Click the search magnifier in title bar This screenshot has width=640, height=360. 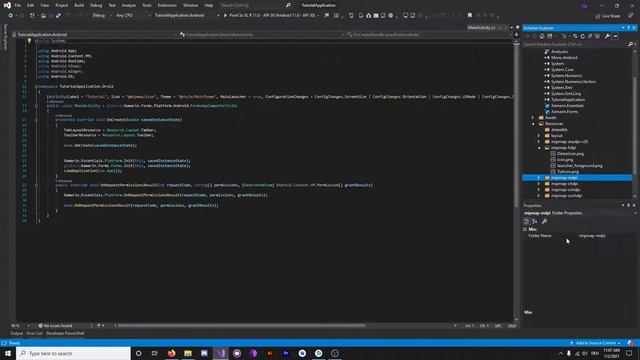click(288, 5)
